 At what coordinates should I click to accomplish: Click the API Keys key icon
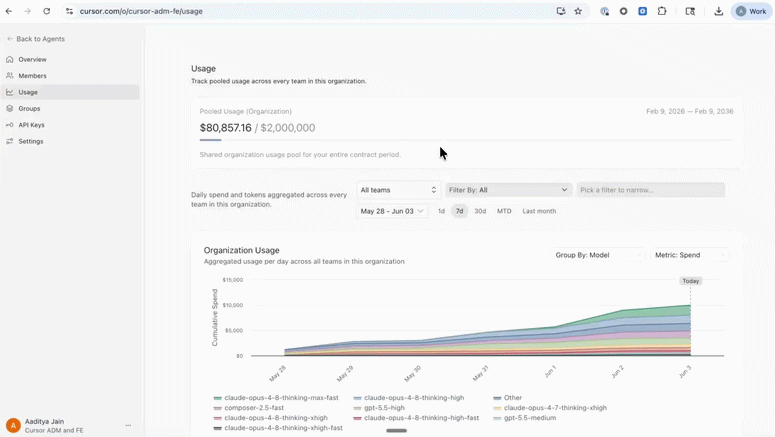pyautogui.click(x=9, y=125)
